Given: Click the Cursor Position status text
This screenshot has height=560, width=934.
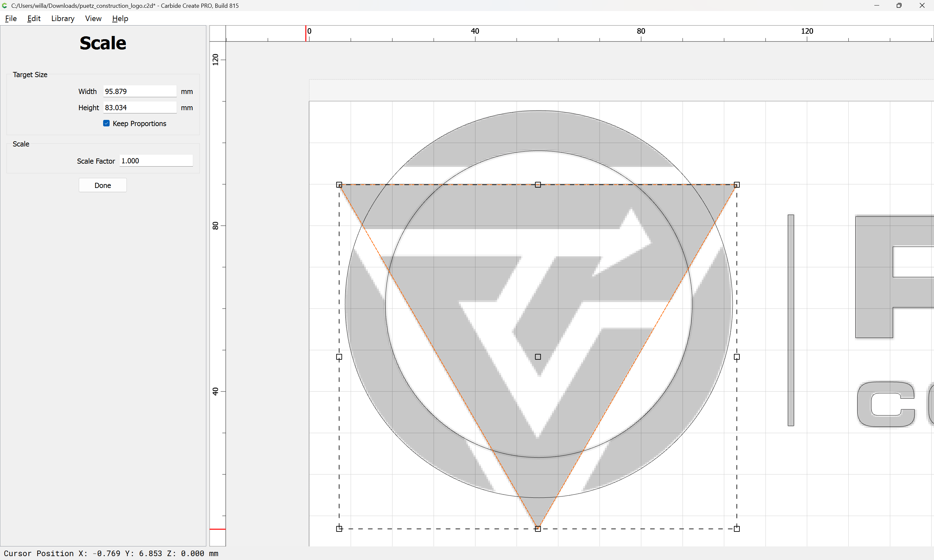Looking at the screenshot, I should pyautogui.click(x=111, y=553).
